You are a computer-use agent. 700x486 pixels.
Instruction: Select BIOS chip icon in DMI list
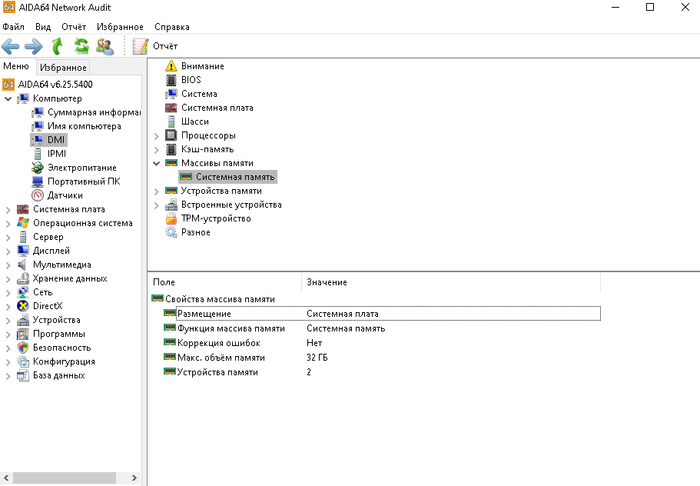[x=171, y=80]
